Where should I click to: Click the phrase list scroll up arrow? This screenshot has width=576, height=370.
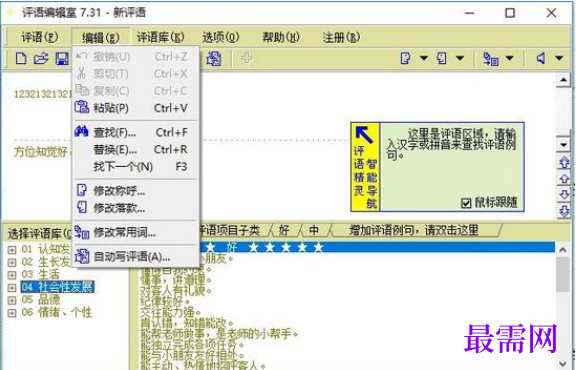[563, 250]
